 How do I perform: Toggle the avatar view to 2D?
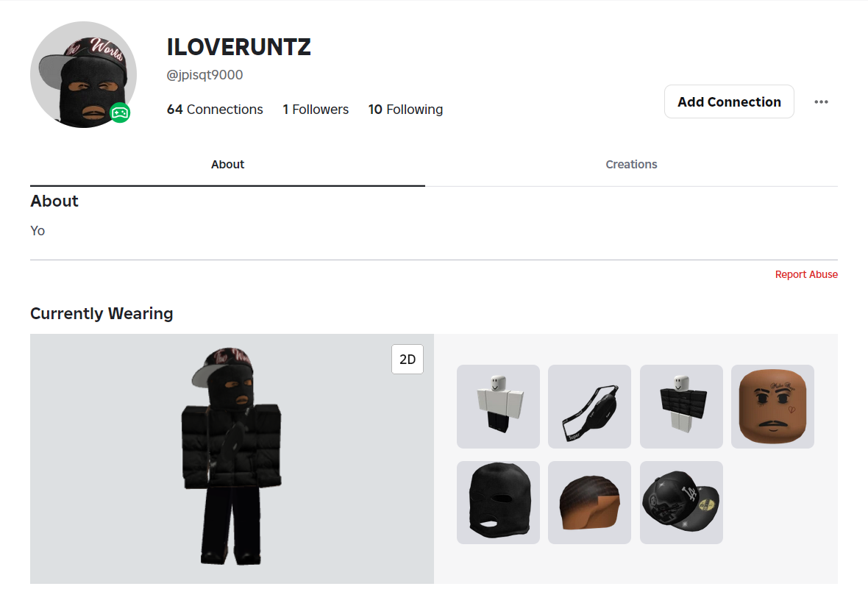(407, 360)
